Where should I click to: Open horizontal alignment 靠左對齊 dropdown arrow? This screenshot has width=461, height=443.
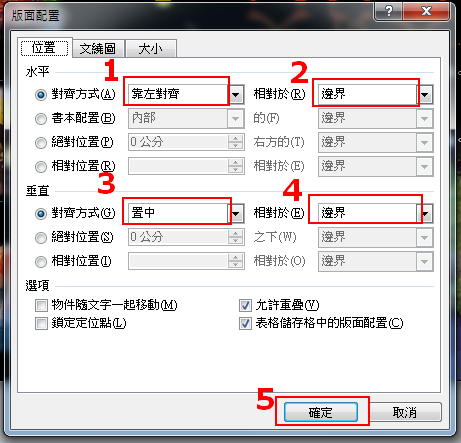(236, 95)
